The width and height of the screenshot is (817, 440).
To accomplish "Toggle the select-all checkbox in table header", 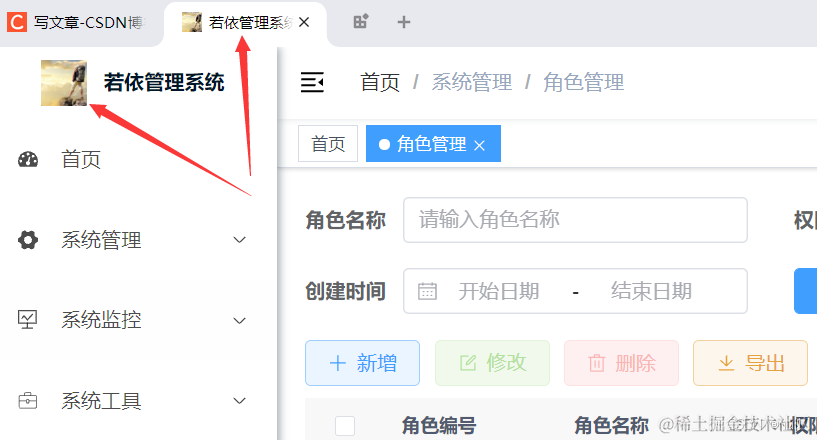I will [x=345, y=426].
